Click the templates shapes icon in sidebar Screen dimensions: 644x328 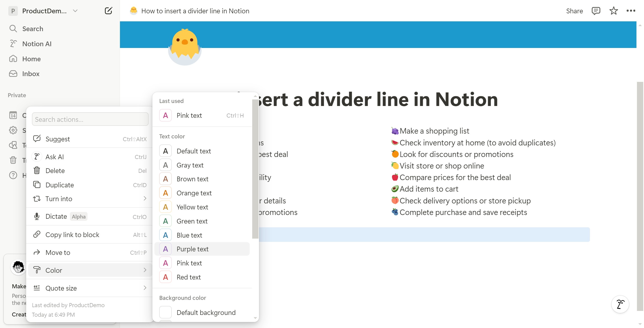click(13, 145)
